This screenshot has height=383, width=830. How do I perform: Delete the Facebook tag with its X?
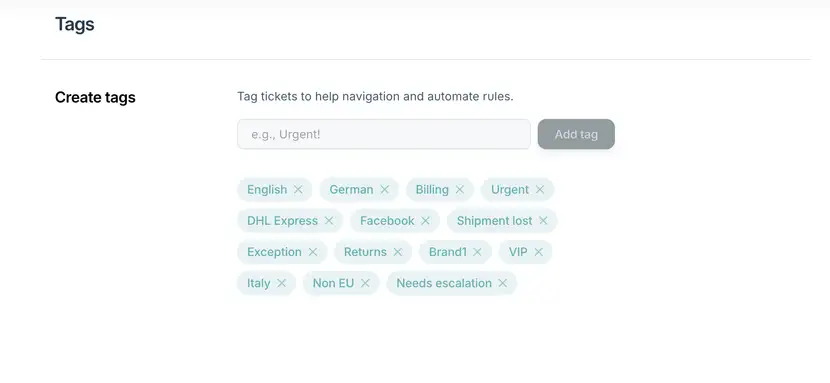coord(425,221)
